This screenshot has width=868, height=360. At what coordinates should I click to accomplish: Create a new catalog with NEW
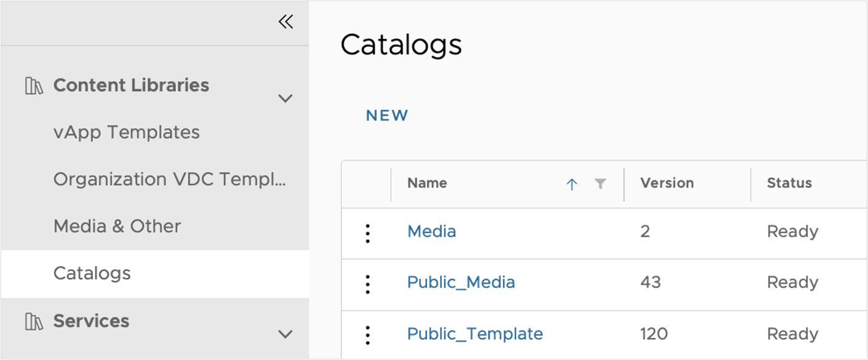387,116
